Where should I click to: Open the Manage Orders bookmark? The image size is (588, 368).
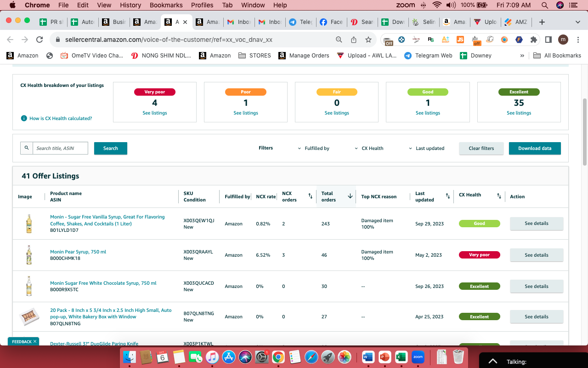pyautogui.click(x=303, y=56)
